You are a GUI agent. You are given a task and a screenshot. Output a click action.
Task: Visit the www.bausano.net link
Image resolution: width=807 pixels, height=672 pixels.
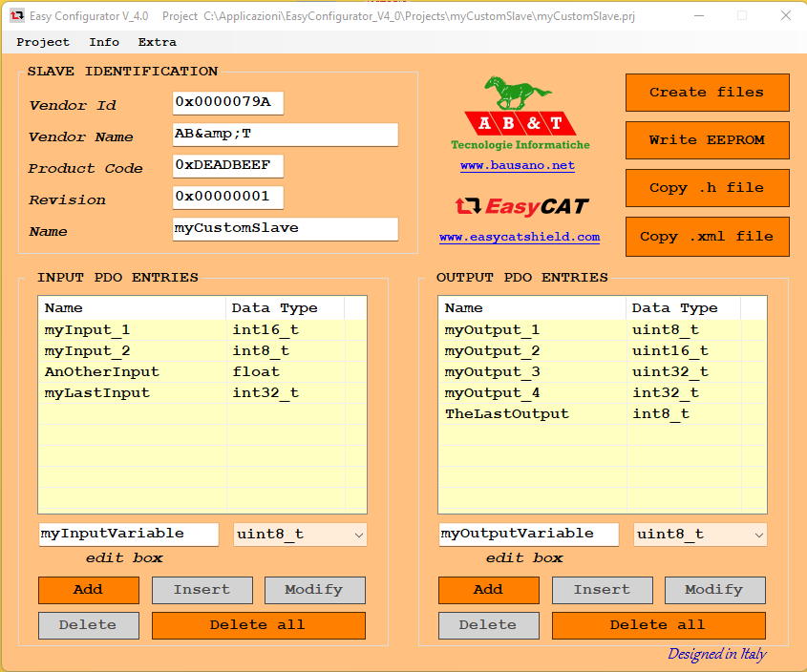[x=518, y=165]
